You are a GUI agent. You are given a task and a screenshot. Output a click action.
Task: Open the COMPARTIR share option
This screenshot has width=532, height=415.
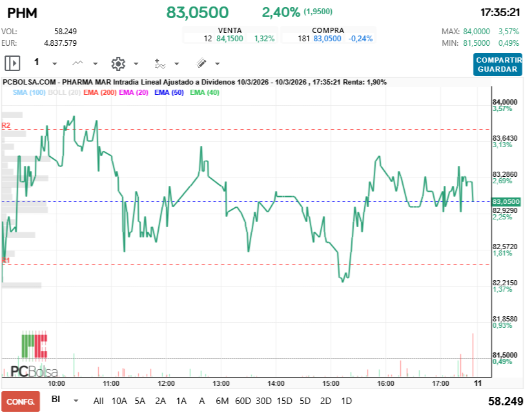(497, 59)
